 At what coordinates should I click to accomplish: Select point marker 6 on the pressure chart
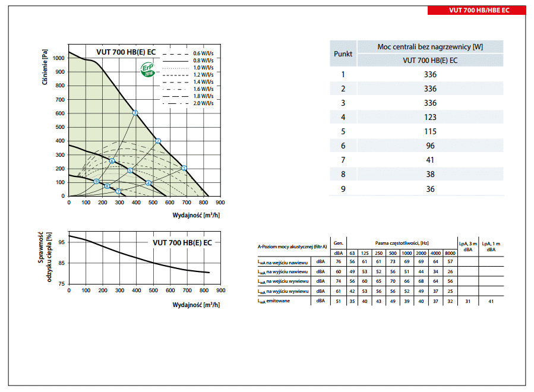coord(112,161)
